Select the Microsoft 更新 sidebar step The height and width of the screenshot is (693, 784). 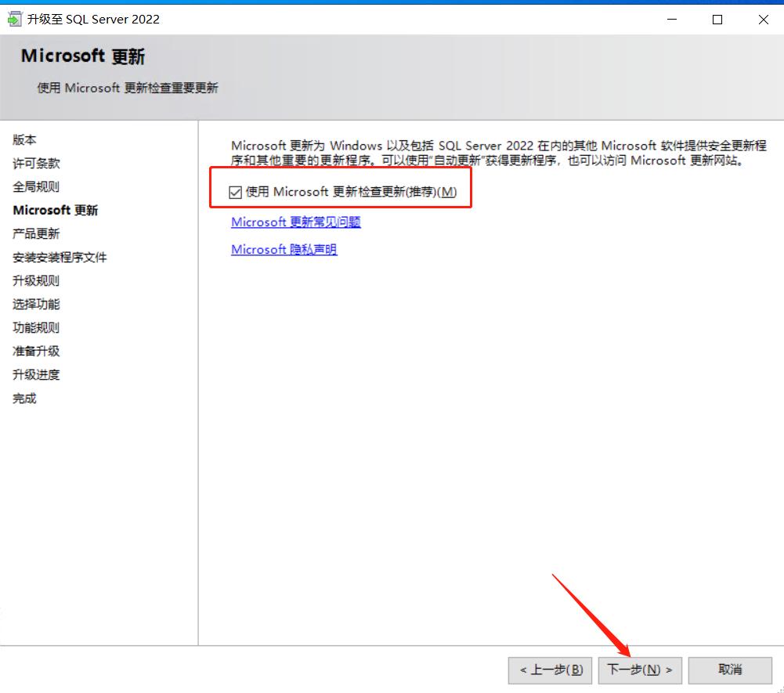point(56,210)
